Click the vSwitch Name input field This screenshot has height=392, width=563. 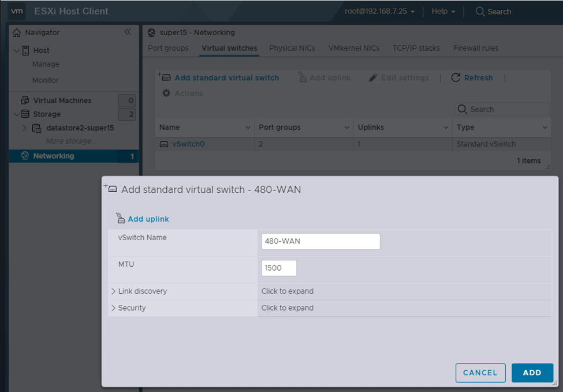coord(320,241)
